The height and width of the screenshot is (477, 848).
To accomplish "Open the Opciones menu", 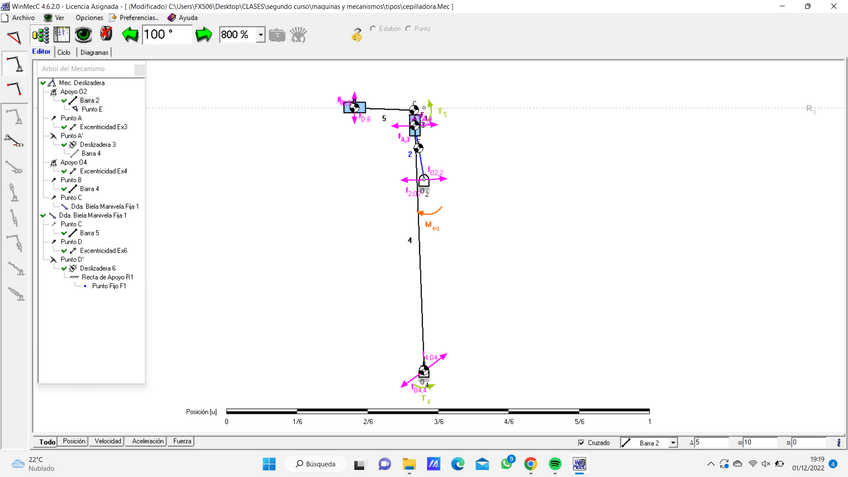I will click(88, 18).
